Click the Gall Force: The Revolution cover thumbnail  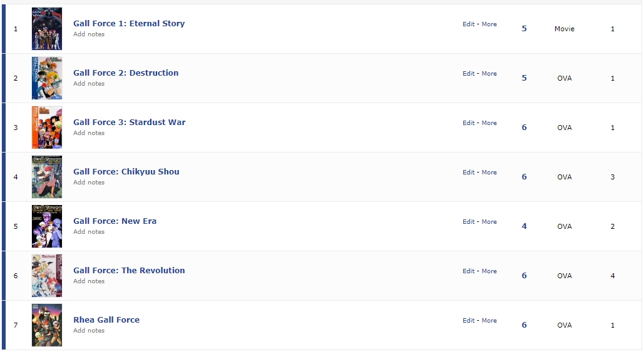[x=47, y=276]
